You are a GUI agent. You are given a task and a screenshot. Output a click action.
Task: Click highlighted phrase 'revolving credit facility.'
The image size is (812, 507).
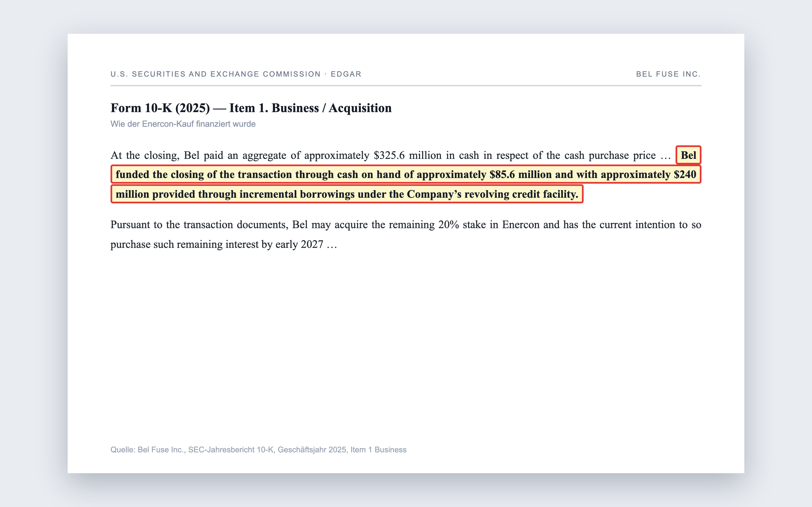521,194
